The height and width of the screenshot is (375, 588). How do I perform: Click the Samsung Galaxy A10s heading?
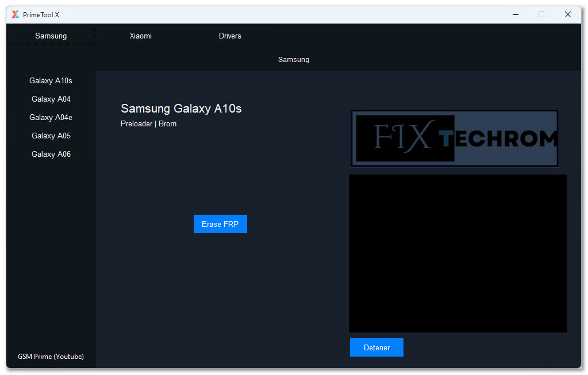181,109
